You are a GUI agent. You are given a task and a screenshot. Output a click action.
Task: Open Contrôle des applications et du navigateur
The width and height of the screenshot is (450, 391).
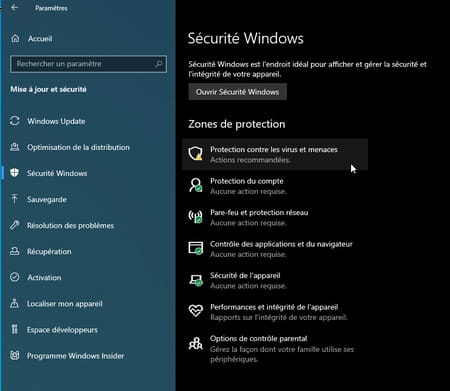tap(275, 249)
